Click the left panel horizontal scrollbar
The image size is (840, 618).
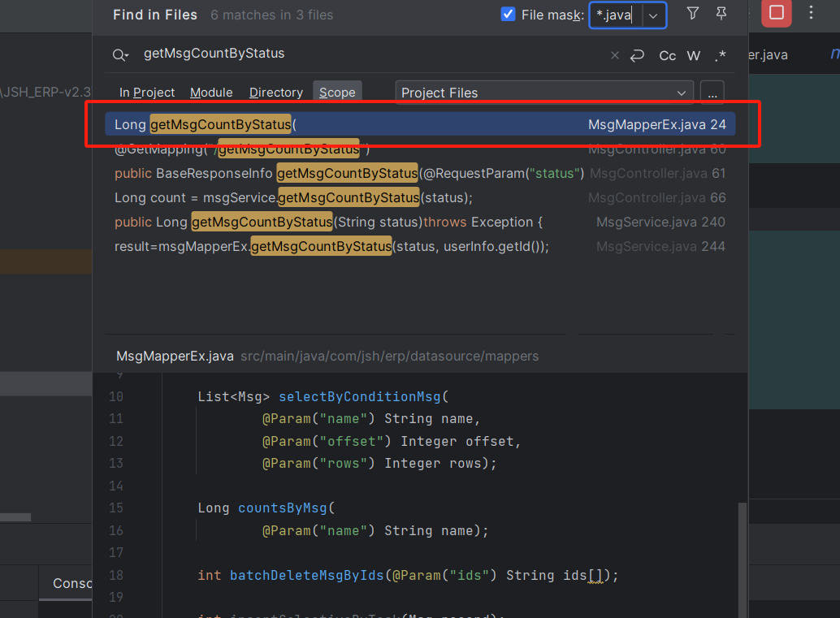(x=15, y=517)
